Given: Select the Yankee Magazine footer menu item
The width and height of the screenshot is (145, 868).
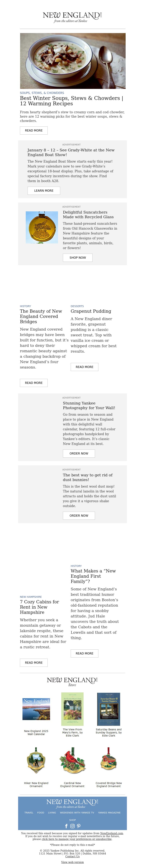Looking at the screenshot, I should coord(109,812).
